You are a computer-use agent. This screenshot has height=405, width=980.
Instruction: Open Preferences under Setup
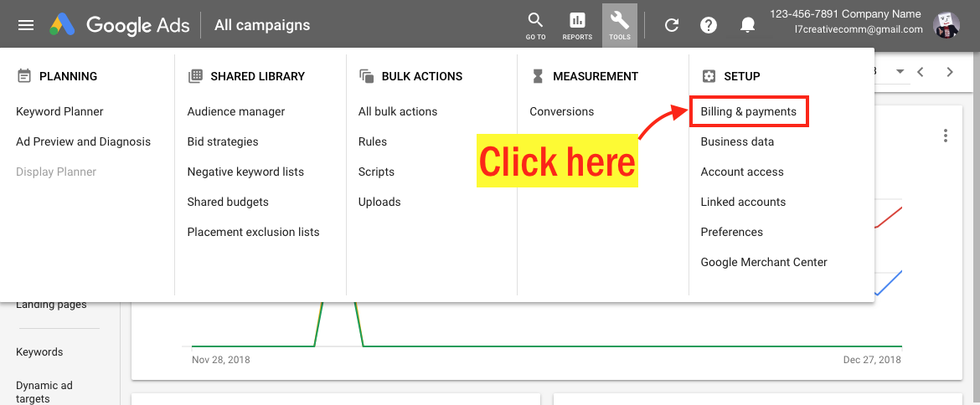[731, 232]
